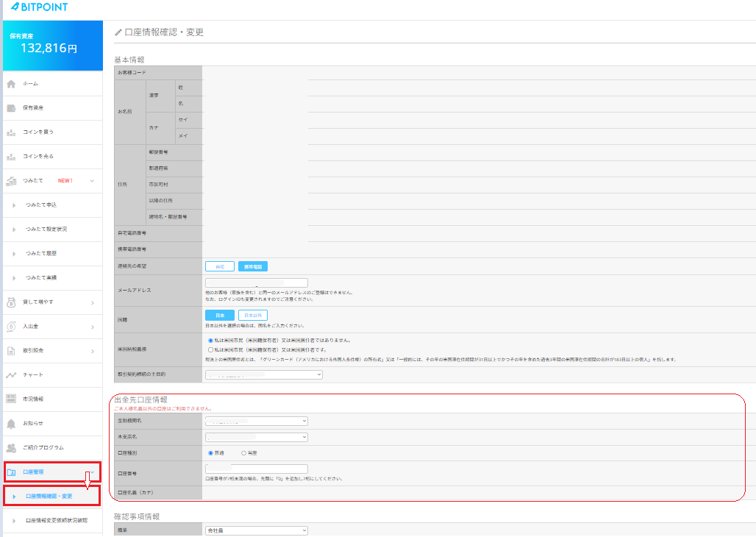Click the coin stack icon for つみたて
Screen dimensions: 756x537
[11, 181]
